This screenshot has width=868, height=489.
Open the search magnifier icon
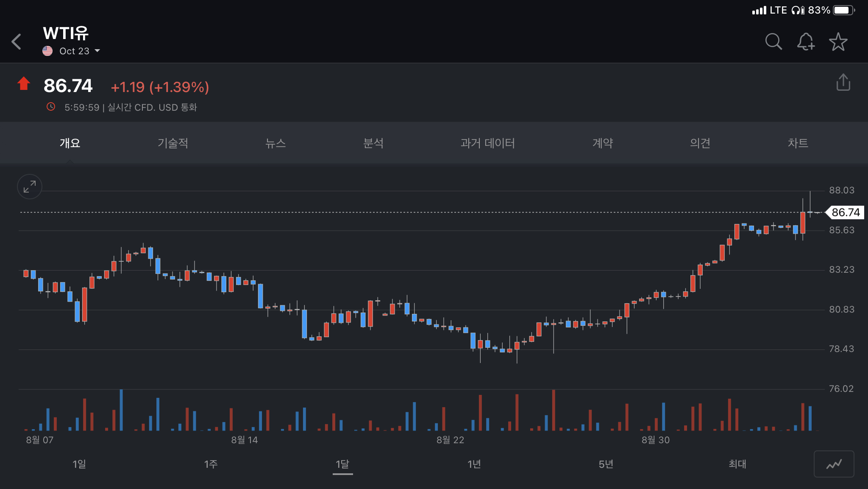coord(773,42)
